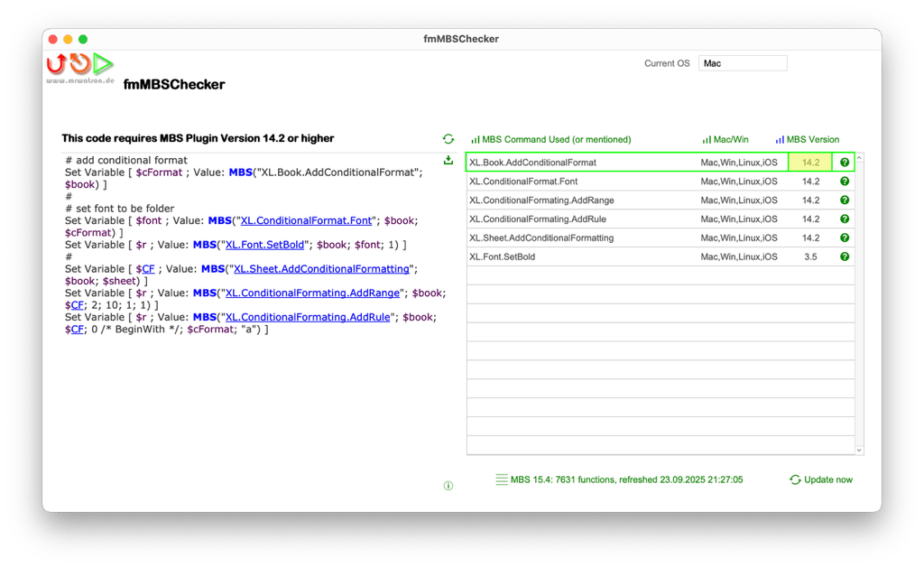Open help for XL.Font.SetBold via its question mark
Screen dimensions: 924x568
[844, 256]
